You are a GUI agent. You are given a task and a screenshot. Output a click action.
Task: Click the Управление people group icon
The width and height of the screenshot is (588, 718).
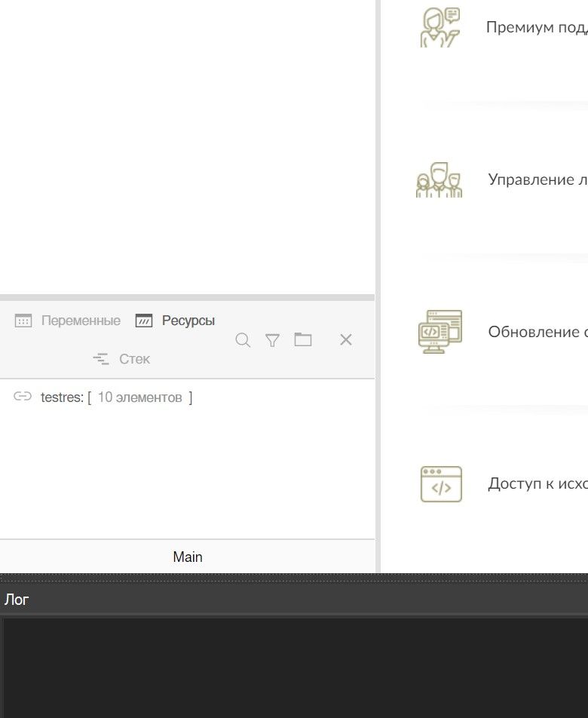pyautogui.click(x=439, y=180)
